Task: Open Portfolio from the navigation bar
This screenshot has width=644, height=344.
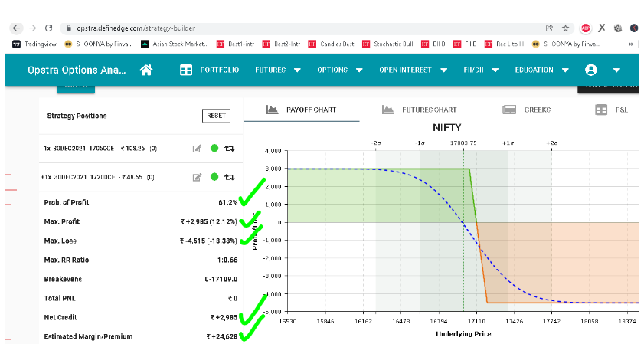Action: click(210, 70)
